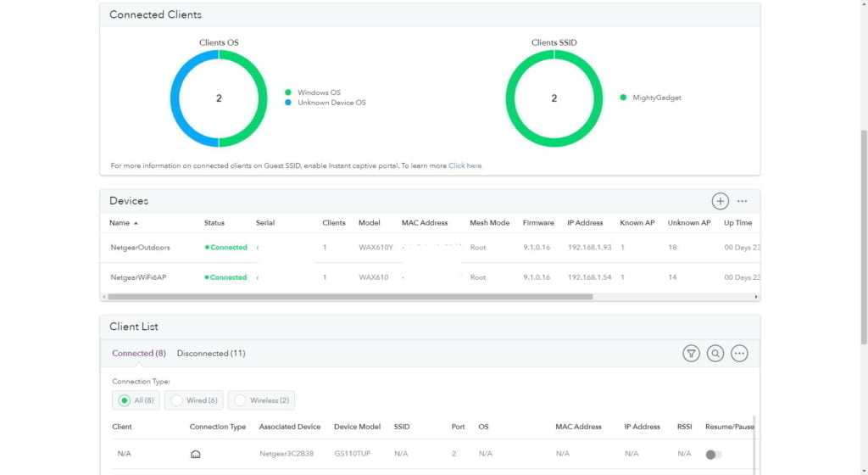Click the wired connection type icon in first row
The height and width of the screenshot is (475, 868).
196,454
